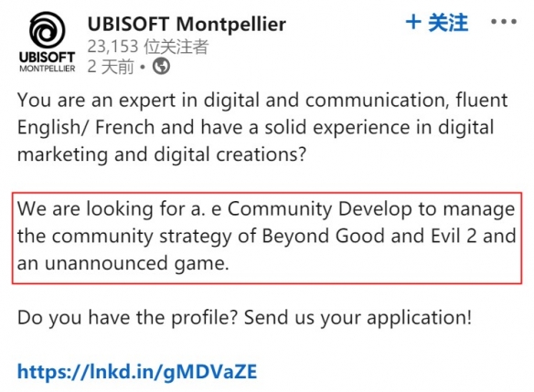Click the "English/ French" words
The image size is (534, 392).
click(86, 128)
